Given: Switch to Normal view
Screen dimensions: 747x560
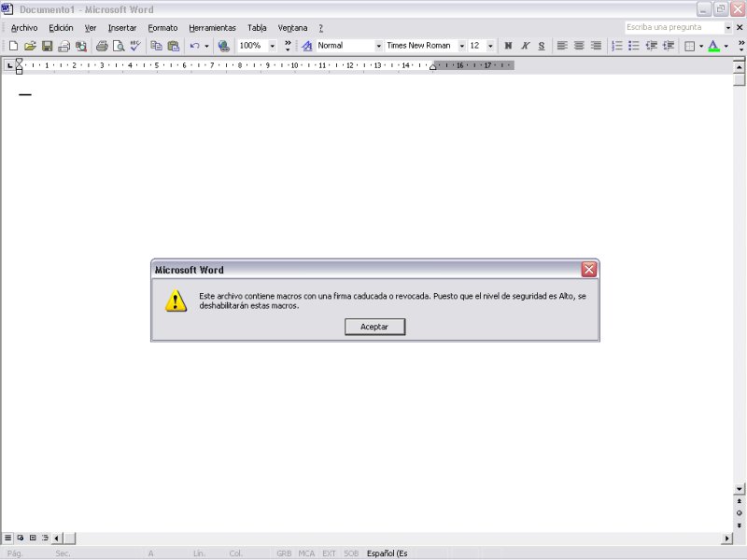Looking at the screenshot, I should click(8, 538).
